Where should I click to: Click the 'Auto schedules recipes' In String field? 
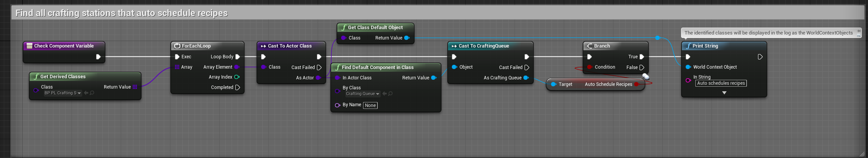click(721, 83)
